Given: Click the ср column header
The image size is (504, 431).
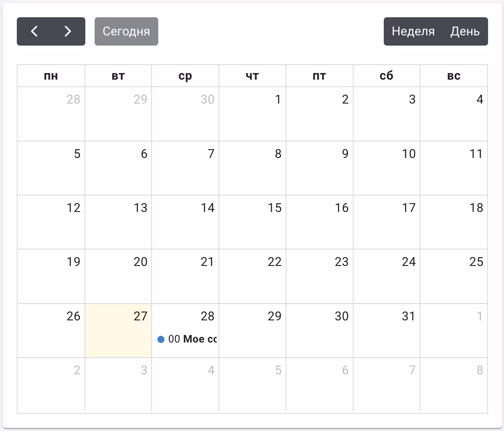Looking at the screenshot, I should point(185,76).
